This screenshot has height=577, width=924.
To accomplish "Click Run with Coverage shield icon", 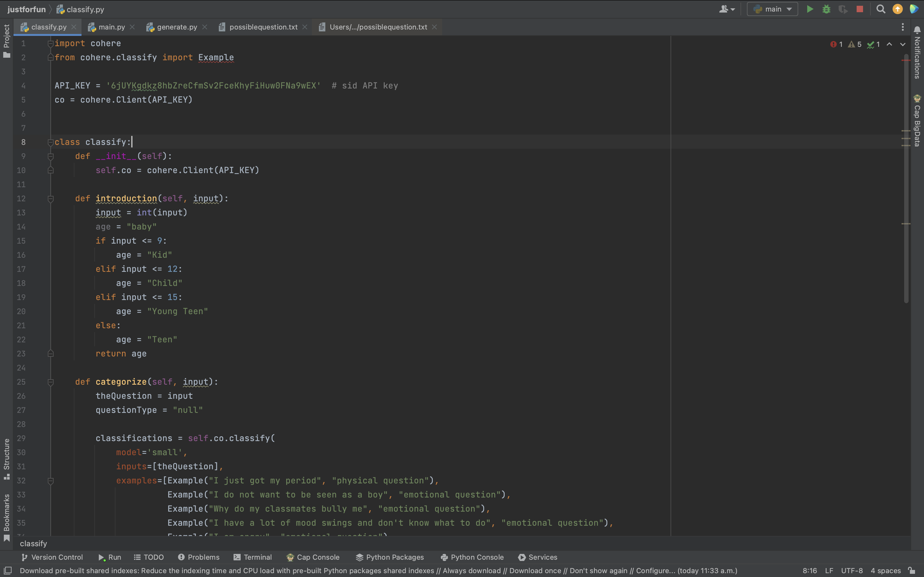I will click(843, 9).
